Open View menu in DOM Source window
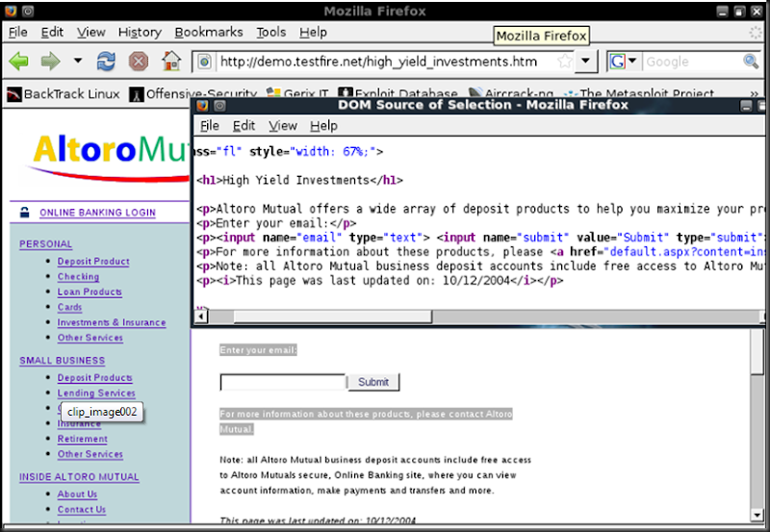The height and width of the screenshot is (532, 770). coord(283,126)
